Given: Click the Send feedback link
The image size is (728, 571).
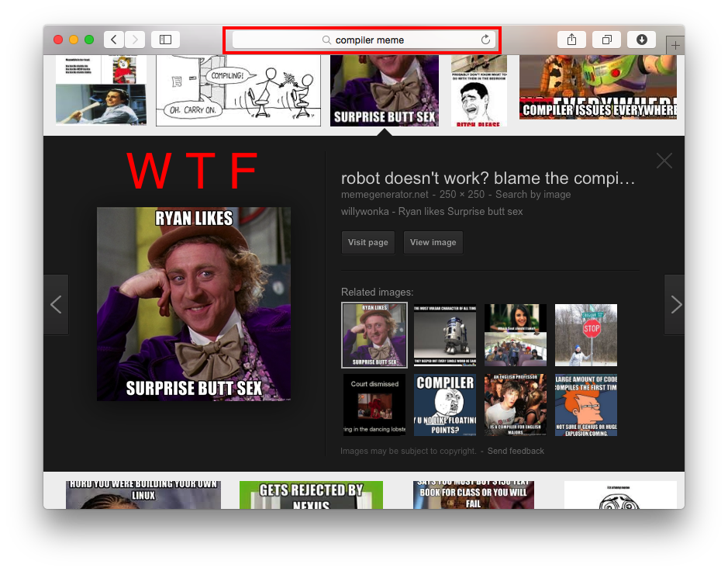Looking at the screenshot, I should (516, 451).
